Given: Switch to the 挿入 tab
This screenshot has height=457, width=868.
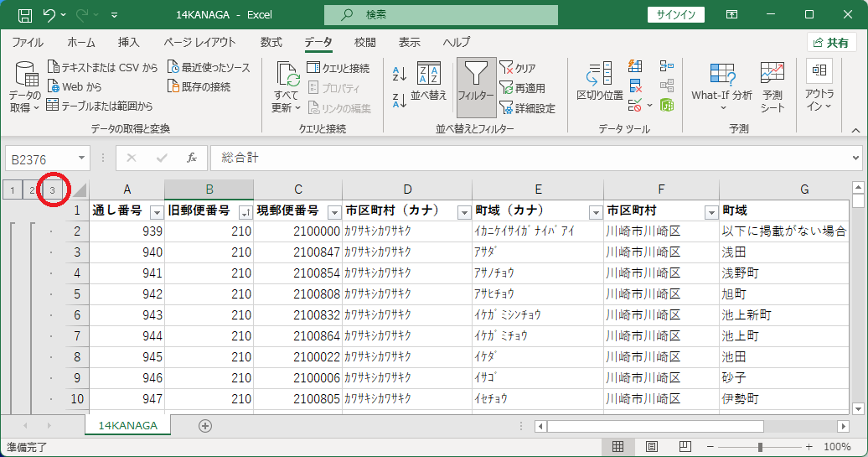Looking at the screenshot, I should tap(128, 42).
